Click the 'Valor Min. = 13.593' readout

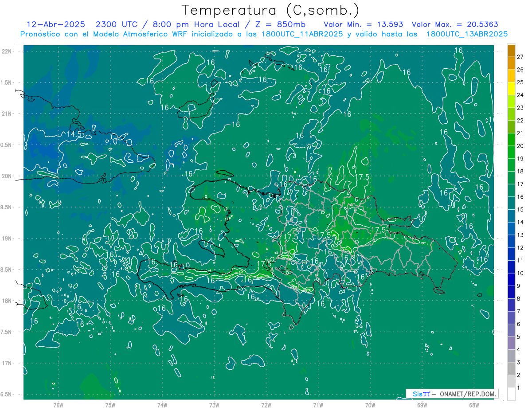click(x=364, y=24)
